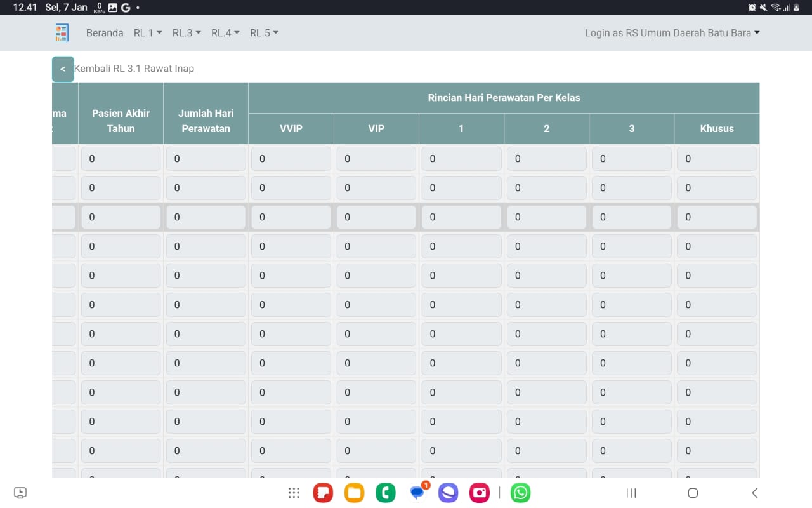Focus class 2 field in highlighted gray row
Screen dimensions: 812x508
point(547,217)
